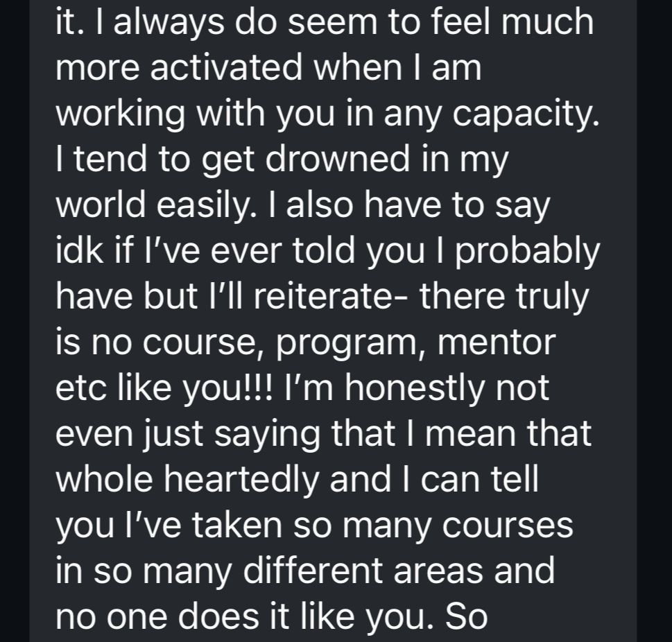
Task: Click the text "you!!!" with exclamation marks
Action: [227, 389]
